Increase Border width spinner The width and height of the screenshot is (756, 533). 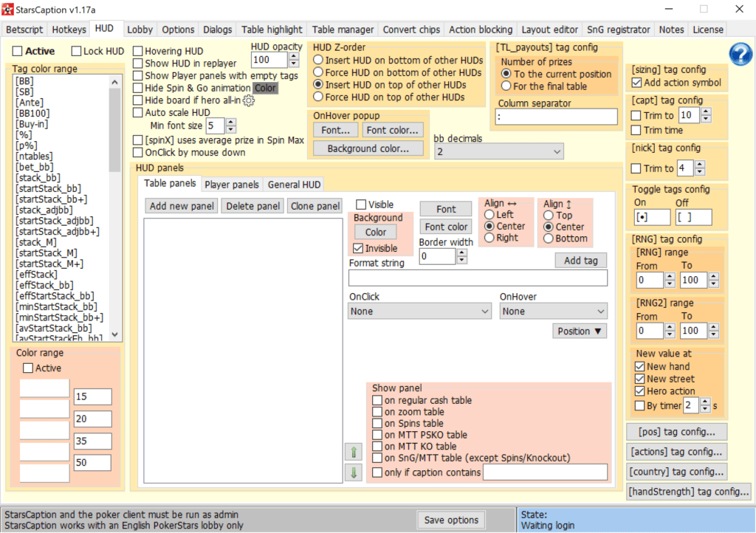[462, 253]
